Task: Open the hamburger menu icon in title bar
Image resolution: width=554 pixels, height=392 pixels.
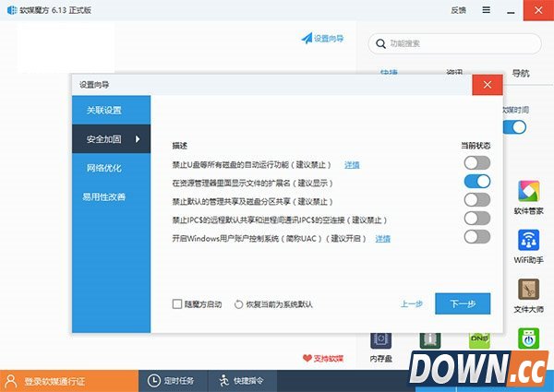Action: (x=487, y=10)
